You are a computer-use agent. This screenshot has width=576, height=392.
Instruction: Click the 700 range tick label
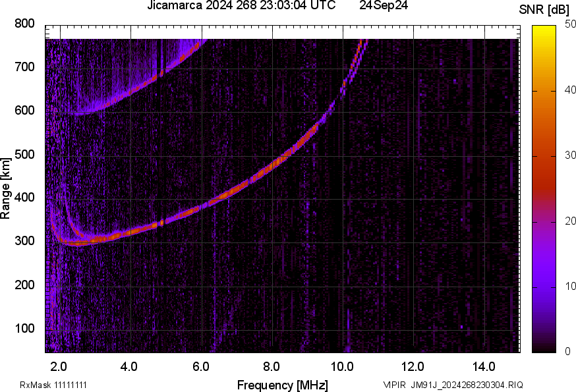coord(24,67)
